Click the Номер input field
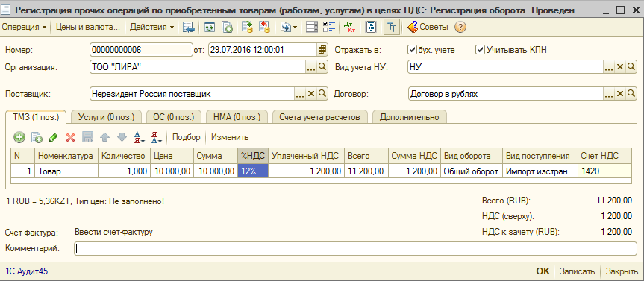This screenshot has width=644, height=281. (x=141, y=50)
